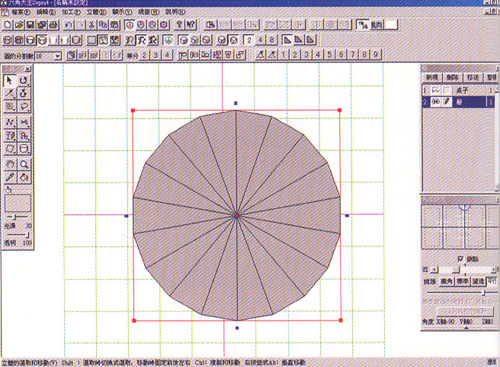Viewport: 500px width, 367px height.
Task: Click the Move layer button
Action: (x=473, y=77)
